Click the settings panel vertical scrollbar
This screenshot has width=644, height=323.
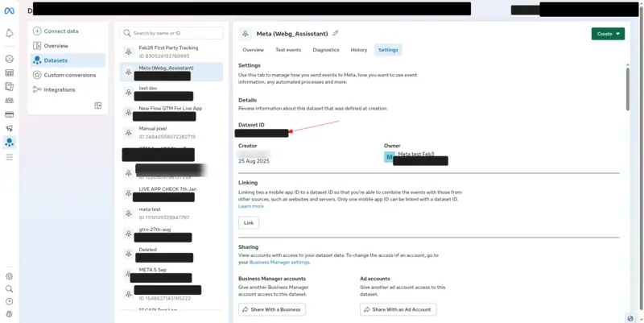pyautogui.click(x=627, y=89)
